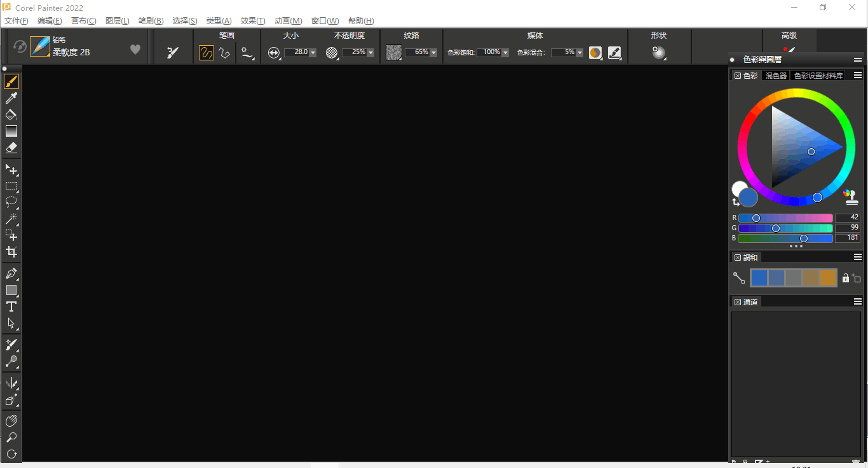The height and width of the screenshot is (468, 868).
Task: Select the Shape Selection arrow tool
Action: click(x=11, y=323)
